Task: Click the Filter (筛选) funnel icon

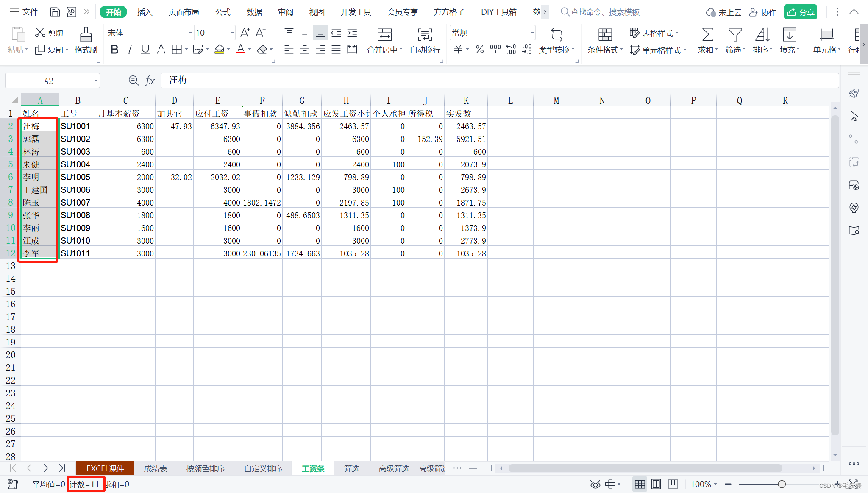Action: tap(734, 35)
